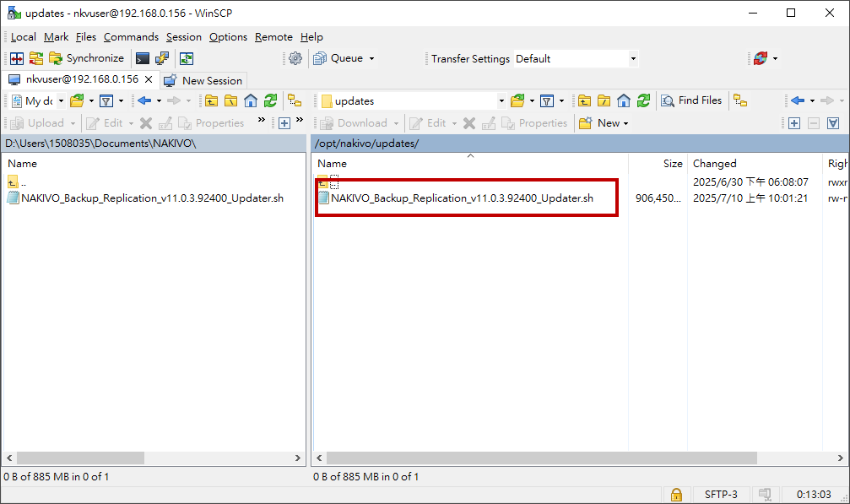Viewport: 850px width, 504px height.
Task: Expand remote back history dropdown arrow
Action: (812, 100)
